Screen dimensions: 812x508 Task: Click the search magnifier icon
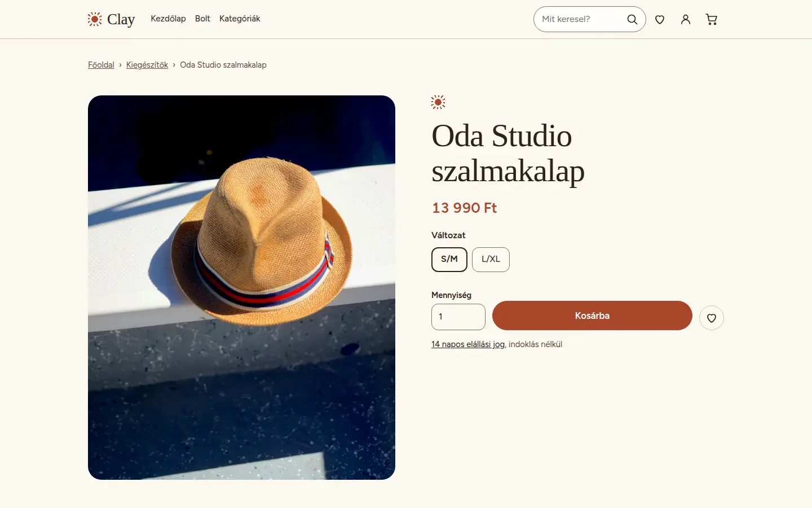(632, 19)
